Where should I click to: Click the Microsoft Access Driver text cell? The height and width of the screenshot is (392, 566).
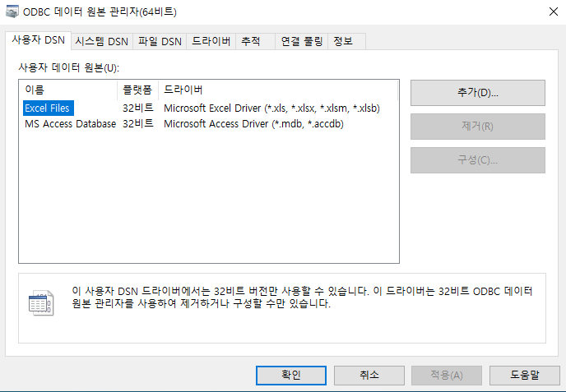coord(253,124)
